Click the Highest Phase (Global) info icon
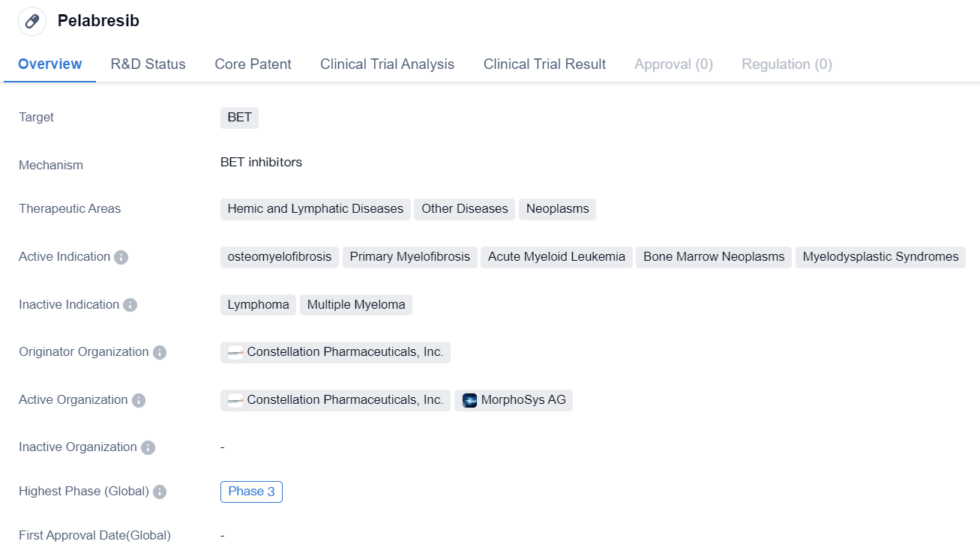 pyautogui.click(x=160, y=492)
